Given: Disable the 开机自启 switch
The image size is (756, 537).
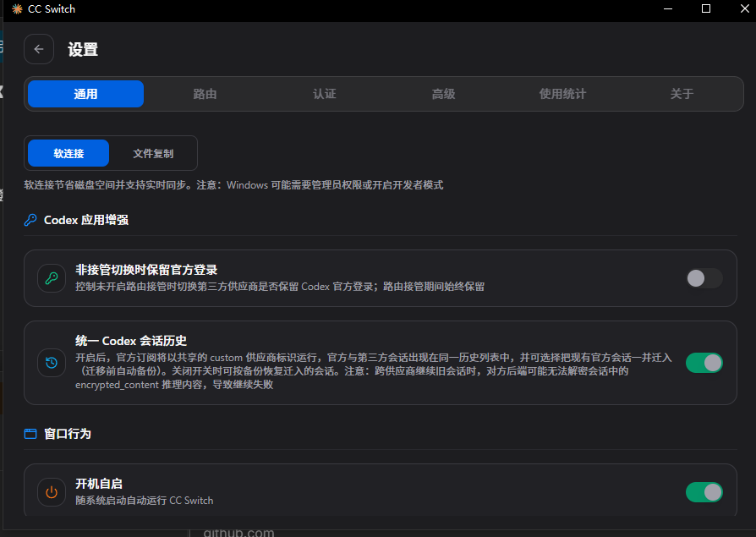Looking at the screenshot, I should (704, 492).
